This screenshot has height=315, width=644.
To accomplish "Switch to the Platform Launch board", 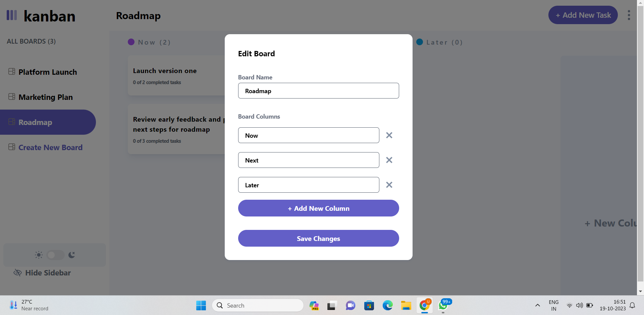I will point(48,72).
